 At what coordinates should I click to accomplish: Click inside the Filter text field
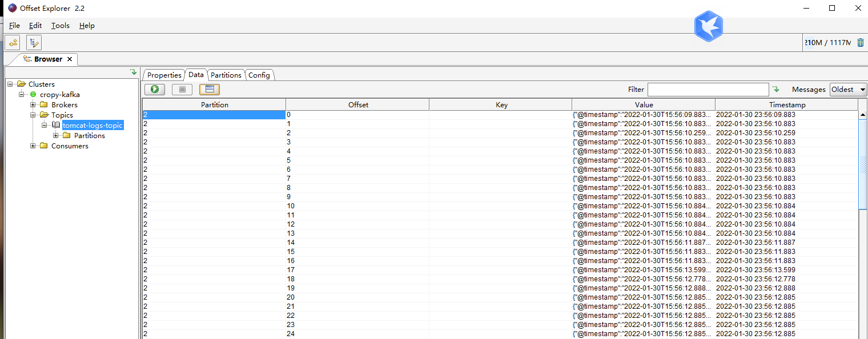point(708,90)
